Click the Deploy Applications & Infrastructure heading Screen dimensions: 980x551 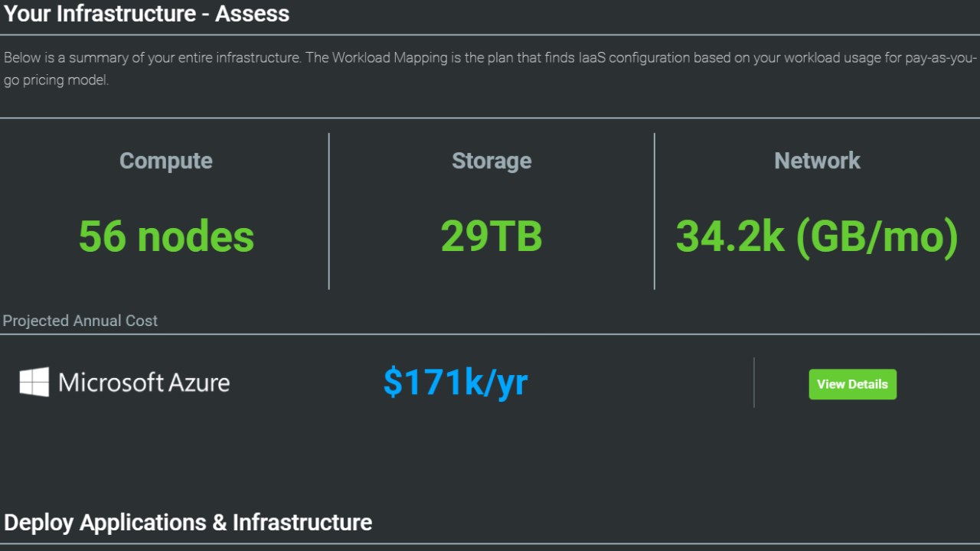pos(188,523)
